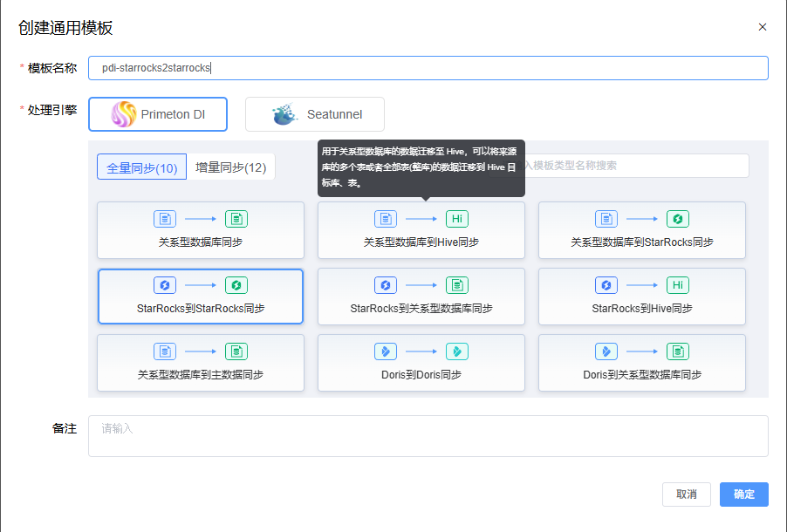Viewport: 787px width, 532px height.
Task: Select StarRocks到关系型数据库同步 template card
Action: (421, 297)
